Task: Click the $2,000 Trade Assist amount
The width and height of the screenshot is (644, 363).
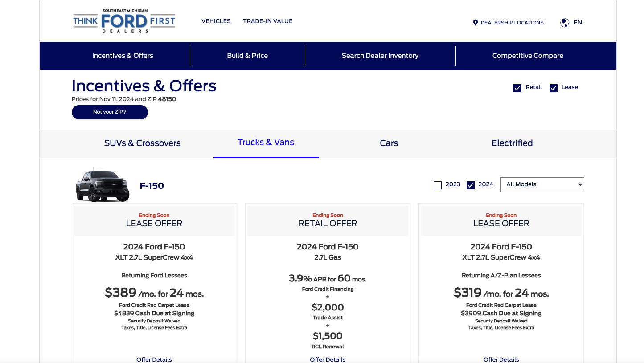Action: point(328,307)
